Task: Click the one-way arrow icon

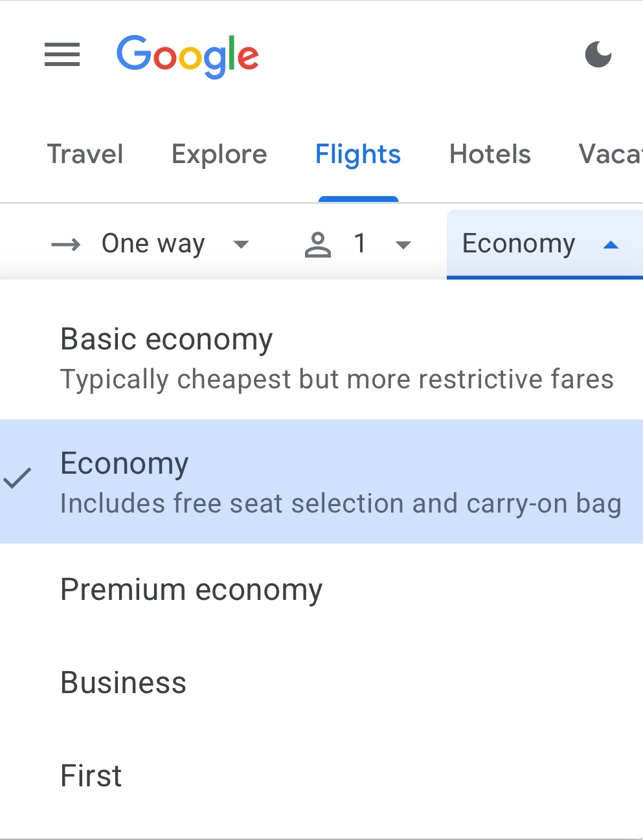Action: click(x=66, y=244)
